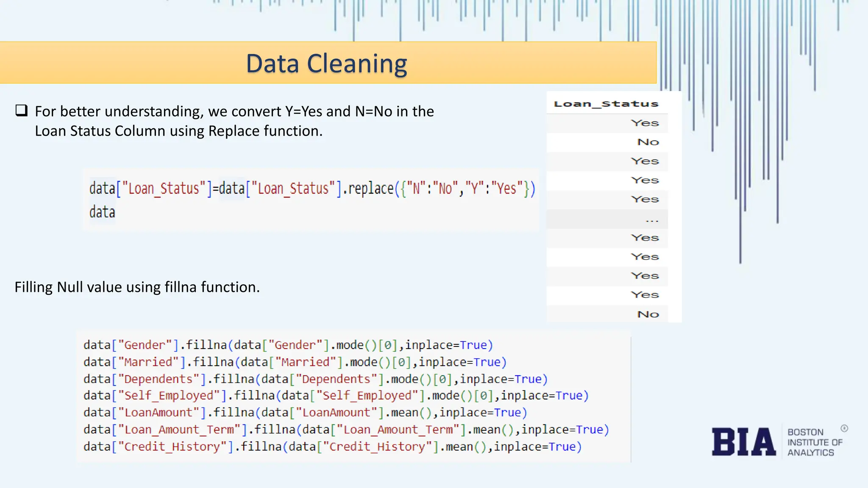The height and width of the screenshot is (488, 868).
Task: Click the Credit_History fillna code line
Action: tap(332, 446)
